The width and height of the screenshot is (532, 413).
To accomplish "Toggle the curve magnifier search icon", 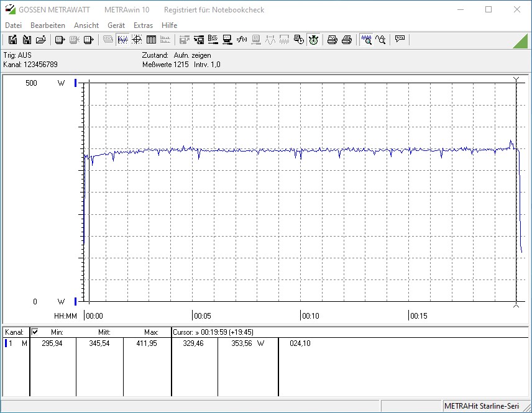I will (380, 40).
